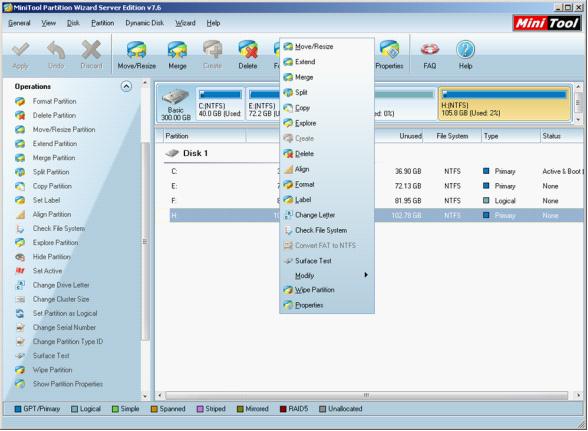588x431 pixels.
Task: Select the E: row in partition list
Action: pos(376,186)
